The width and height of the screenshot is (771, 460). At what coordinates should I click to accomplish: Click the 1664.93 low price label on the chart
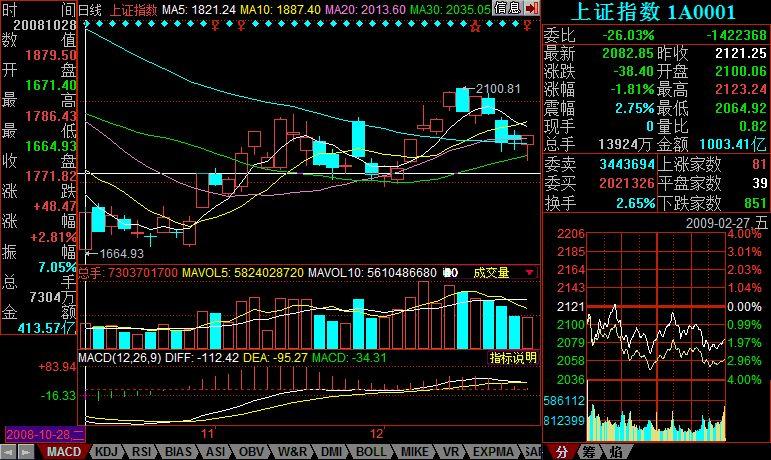pyautogui.click(x=121, y=254)
